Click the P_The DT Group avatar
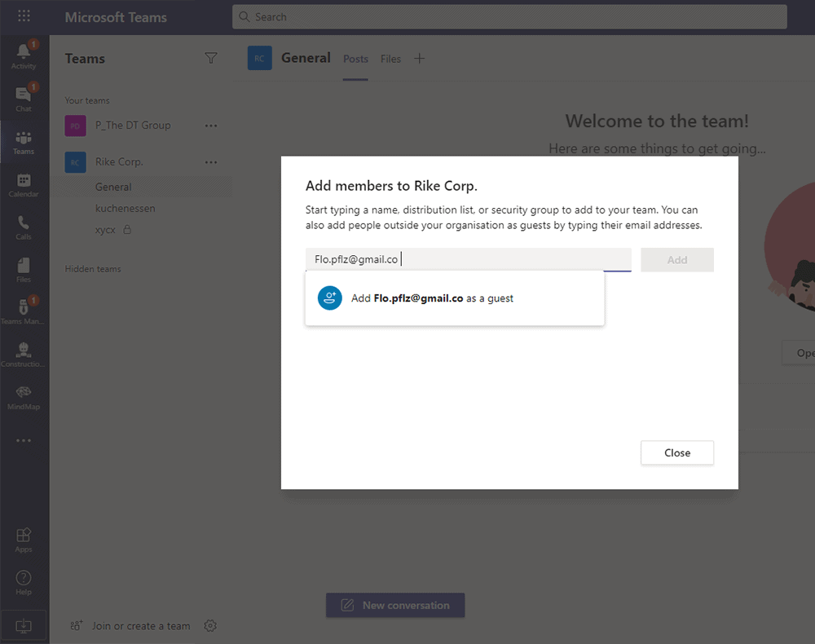 point(75,126)
